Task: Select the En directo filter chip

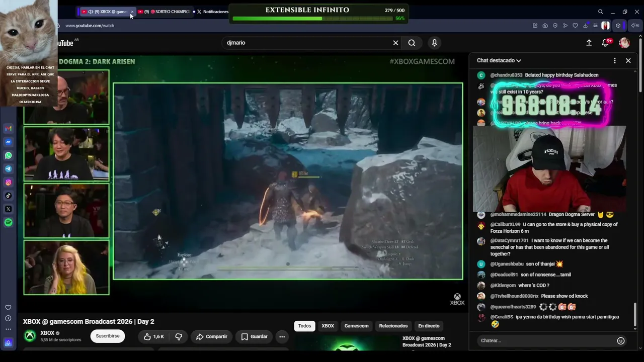Action: pos(429,326)
